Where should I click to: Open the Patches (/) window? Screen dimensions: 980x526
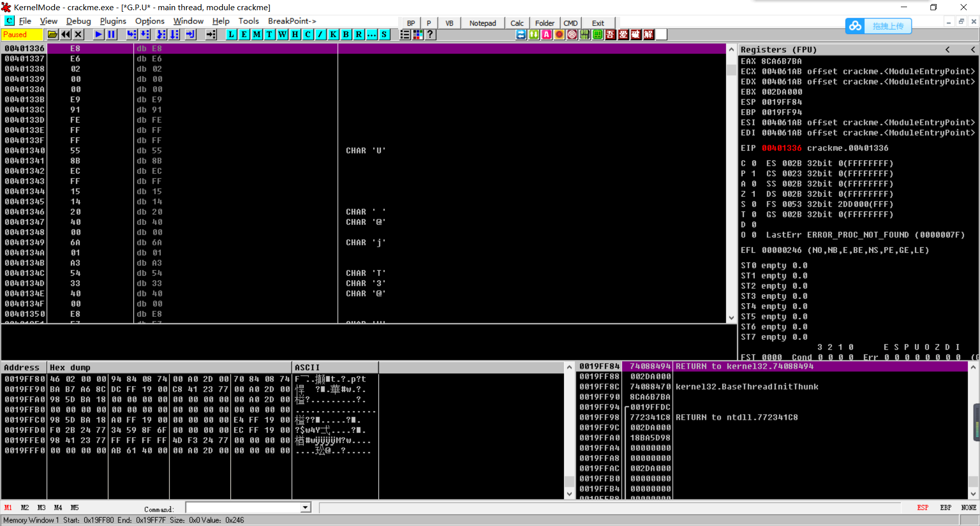point(321,34)
